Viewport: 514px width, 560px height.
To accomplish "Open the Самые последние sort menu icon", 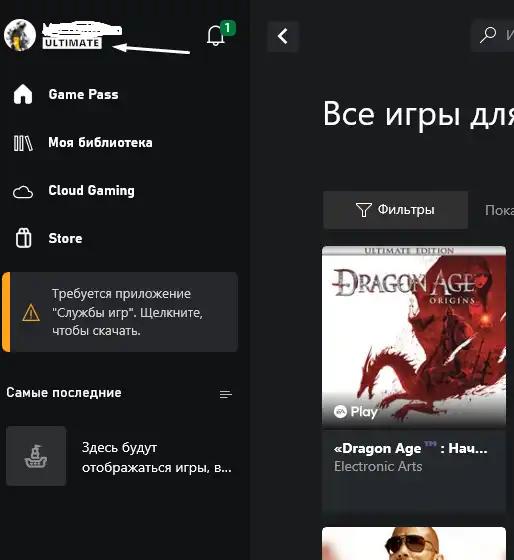I will tap(226, 394).
